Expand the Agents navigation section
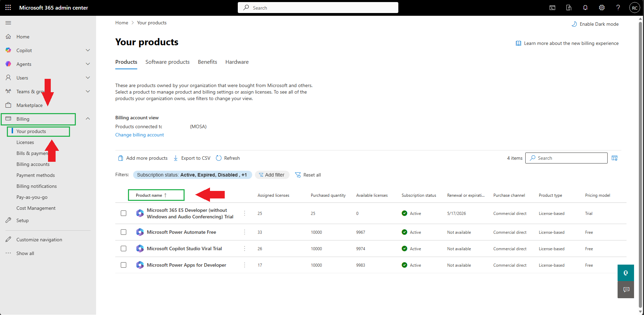644x315 pixels. pos(88,64)
